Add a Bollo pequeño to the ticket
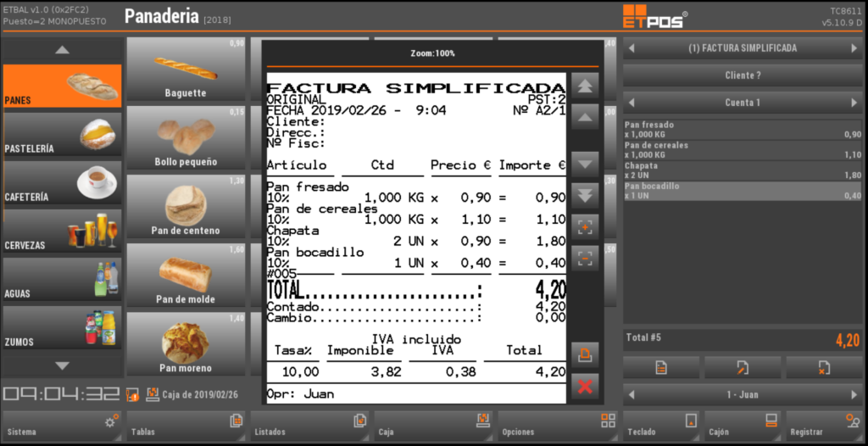Screen dimensions: 868x446 click(x=186, y=138)
